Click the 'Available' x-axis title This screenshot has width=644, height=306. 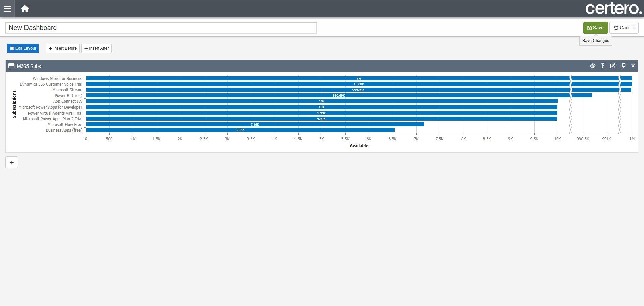point(359,146)
